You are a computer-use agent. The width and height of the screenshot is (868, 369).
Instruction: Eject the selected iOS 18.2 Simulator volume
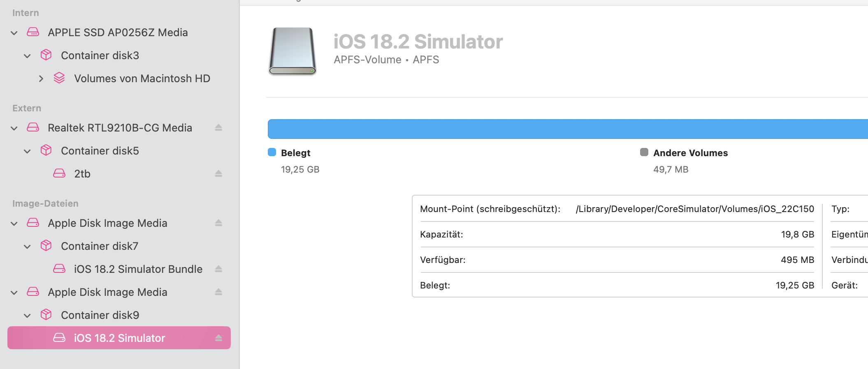pos(218,338)
